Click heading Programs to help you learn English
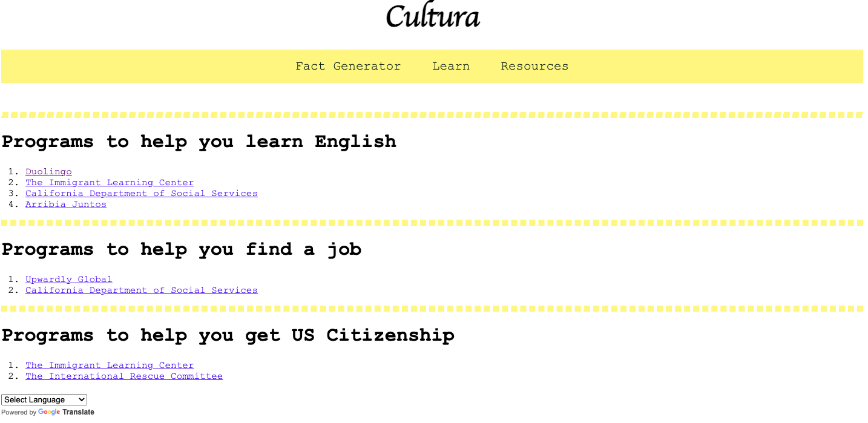This screenshot has height=423, width=868. (x=199, y=142)
